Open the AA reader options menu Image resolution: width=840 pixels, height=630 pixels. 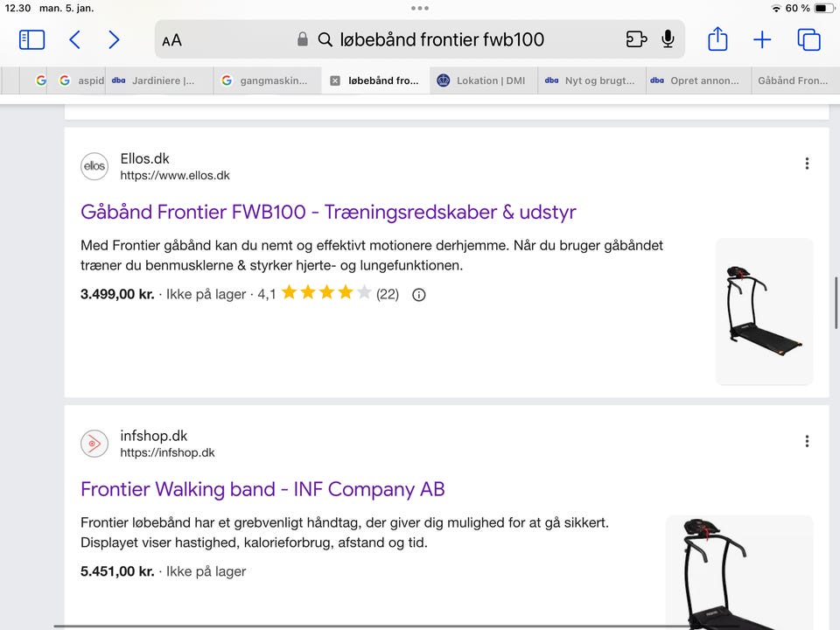tap(172, 40)
